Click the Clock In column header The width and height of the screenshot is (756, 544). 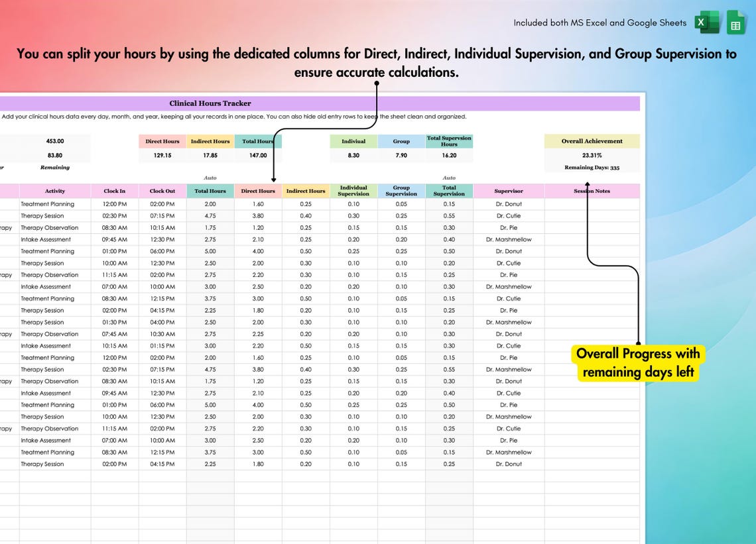[x=114, y=191]
